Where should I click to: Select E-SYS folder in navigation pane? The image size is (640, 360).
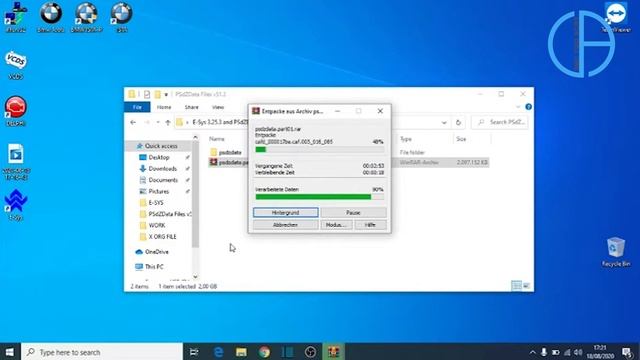tap(156, 203)
